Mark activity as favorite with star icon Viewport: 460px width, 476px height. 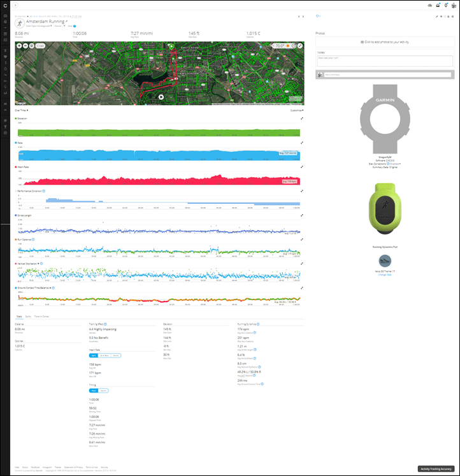tap(441, 17)
